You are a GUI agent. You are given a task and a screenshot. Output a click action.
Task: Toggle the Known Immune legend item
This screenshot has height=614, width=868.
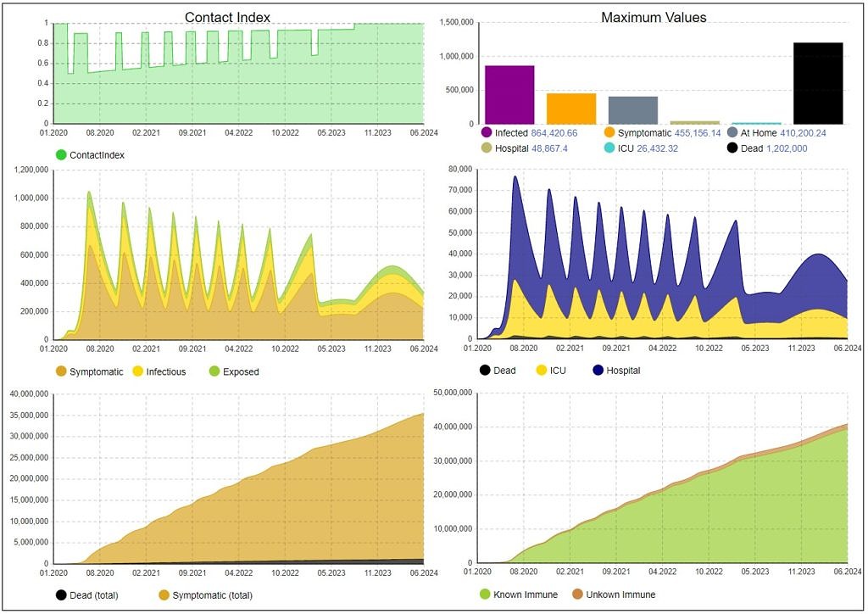click(x=518, y=594)
